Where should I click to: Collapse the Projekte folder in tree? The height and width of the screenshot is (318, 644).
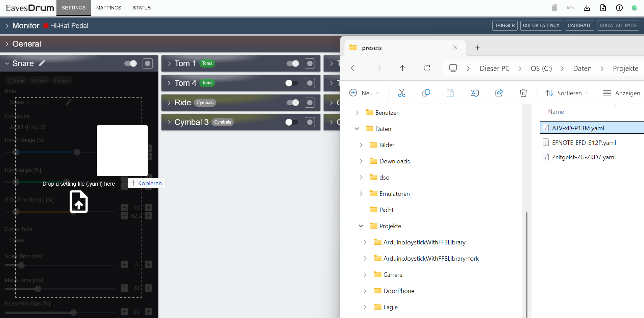(x=361, y=226)
